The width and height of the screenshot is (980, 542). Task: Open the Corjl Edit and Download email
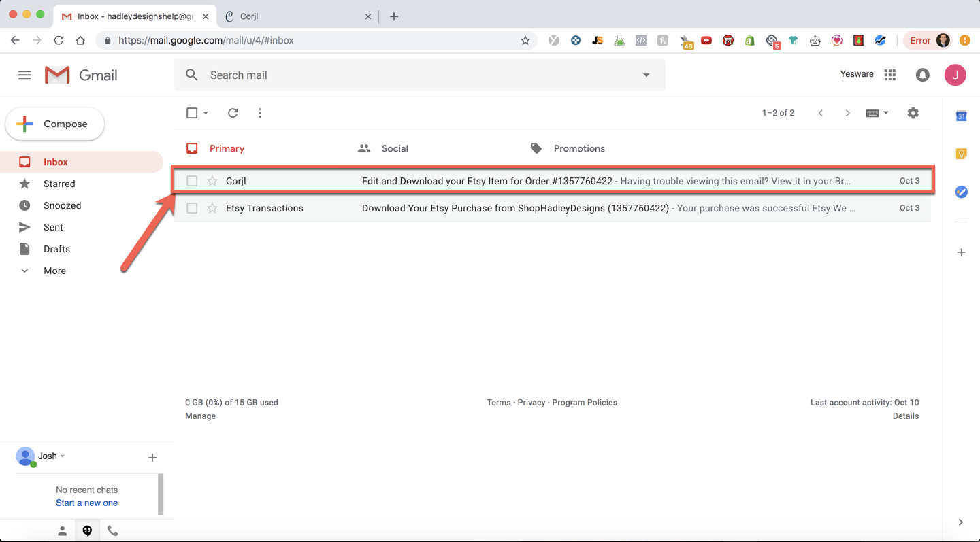(x=553, y=181)
